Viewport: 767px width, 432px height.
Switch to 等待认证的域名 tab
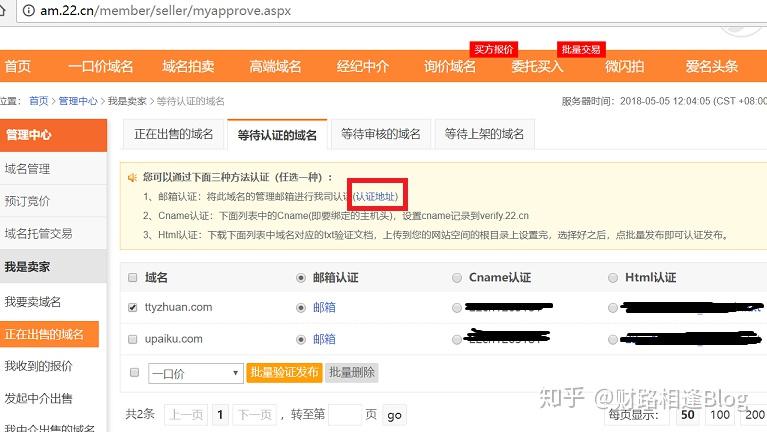pyautogui.click(x=277, y=135)
